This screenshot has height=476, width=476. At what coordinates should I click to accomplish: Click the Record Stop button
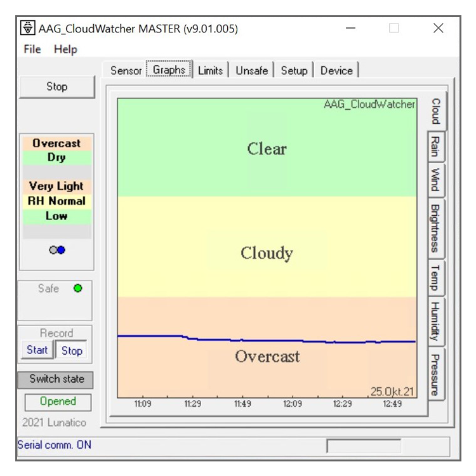click(72, 350)
